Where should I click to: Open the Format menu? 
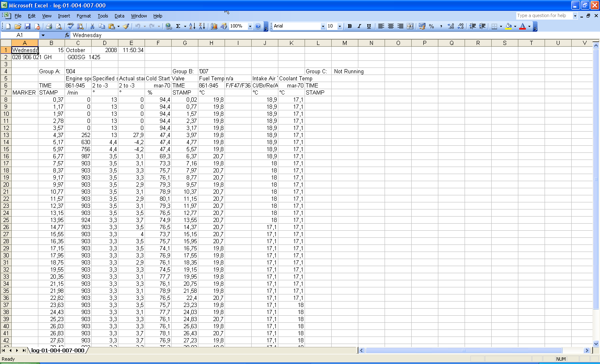pyautogui.click(x=83, y=16)
